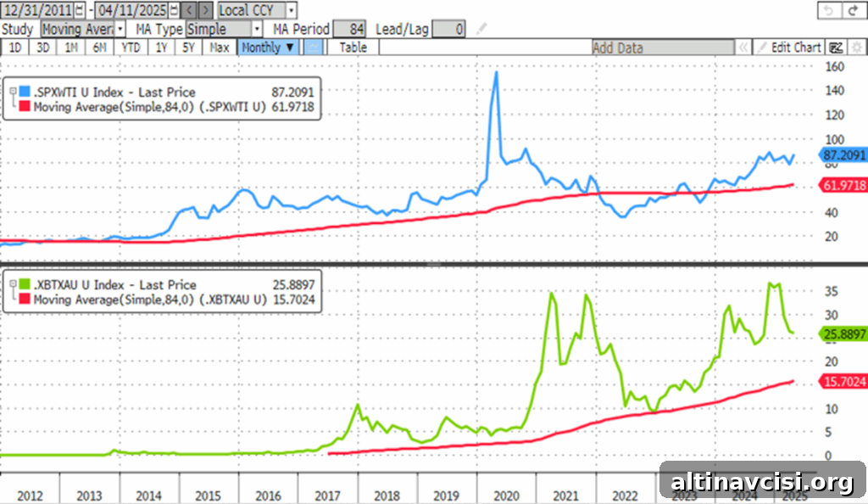Click the blue 87.2091 price axis label

click(843, 155)
